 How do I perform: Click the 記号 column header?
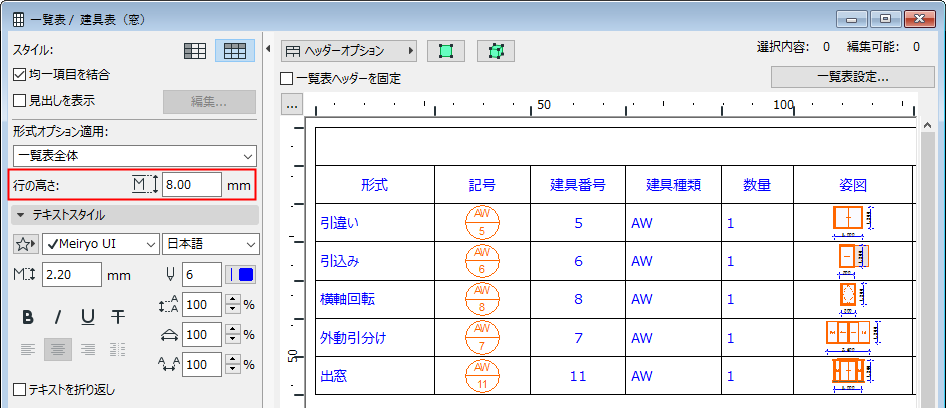coord(482,185)
